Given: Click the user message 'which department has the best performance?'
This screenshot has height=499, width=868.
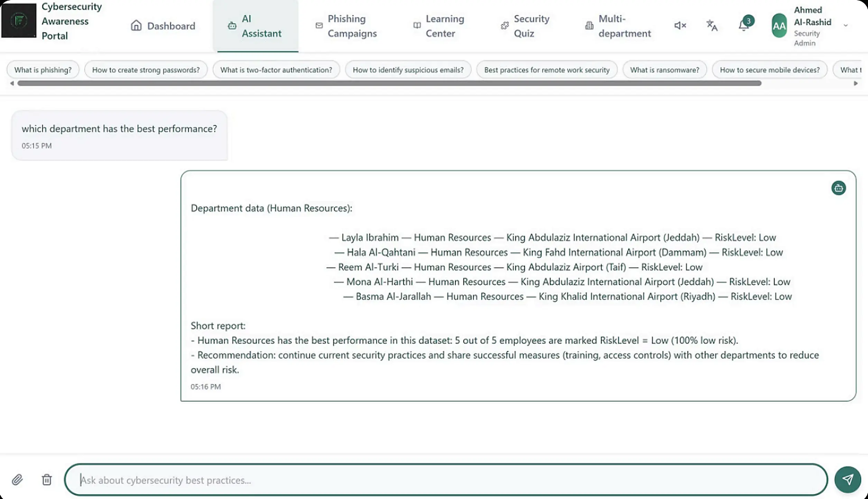Looking at the screenshot, I should click(x=119, y=129).
